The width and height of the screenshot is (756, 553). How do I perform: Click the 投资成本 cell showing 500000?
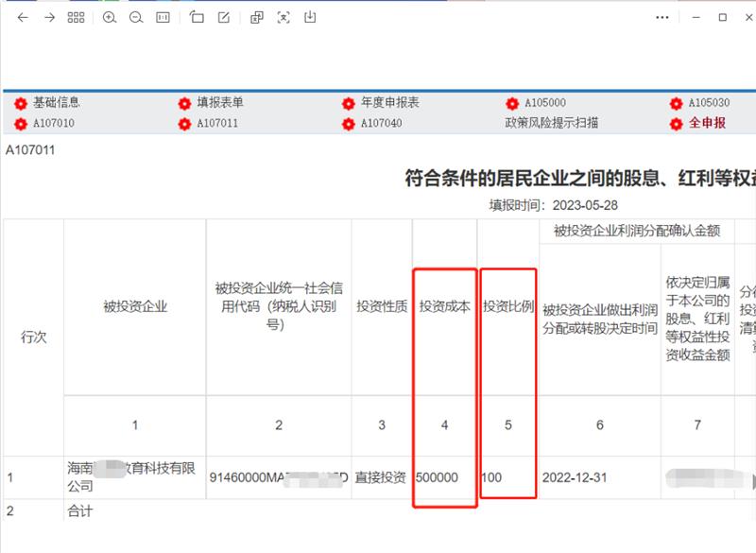[x=437, y=478]
